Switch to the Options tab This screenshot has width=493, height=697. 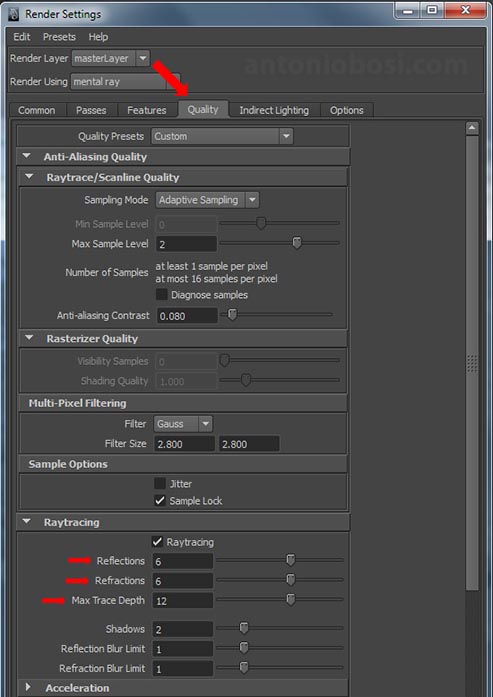347,110
